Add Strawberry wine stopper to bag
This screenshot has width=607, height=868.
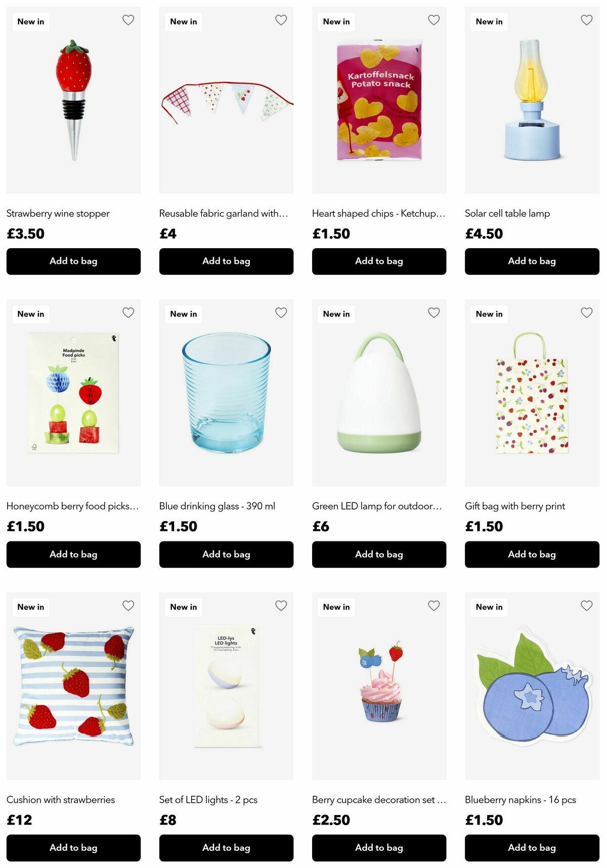pyautogui.click(x=73, y=261)
